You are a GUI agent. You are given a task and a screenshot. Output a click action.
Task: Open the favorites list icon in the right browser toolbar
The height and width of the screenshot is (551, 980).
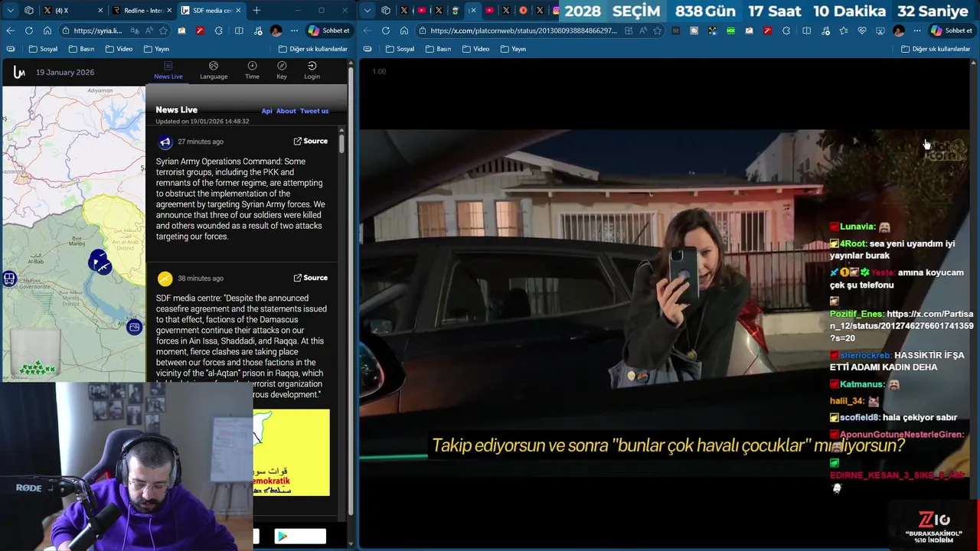[x=843, y=31]
